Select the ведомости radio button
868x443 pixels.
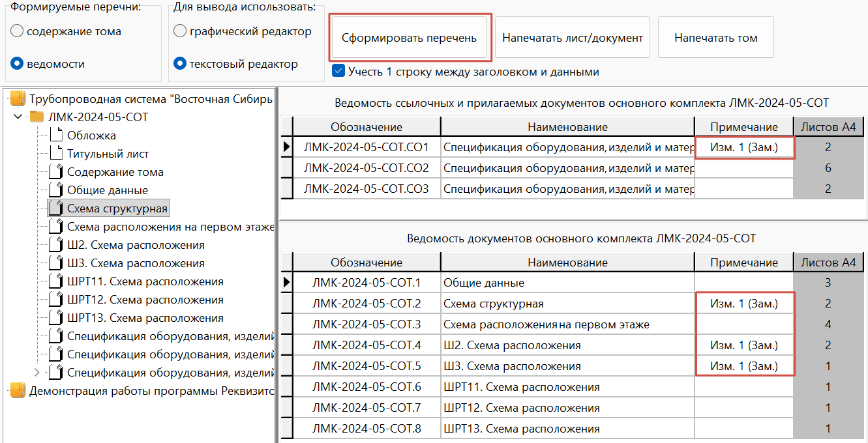click(x=18, y=64)
